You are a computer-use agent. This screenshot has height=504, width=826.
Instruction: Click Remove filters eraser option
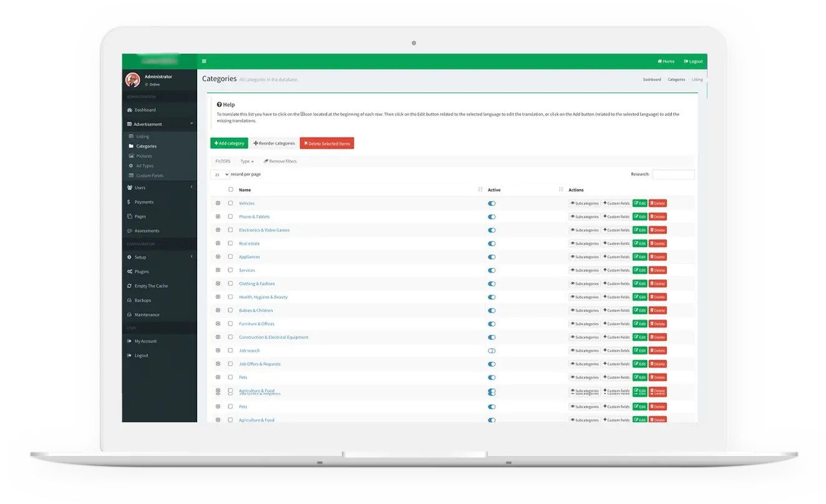coord(280,161)
